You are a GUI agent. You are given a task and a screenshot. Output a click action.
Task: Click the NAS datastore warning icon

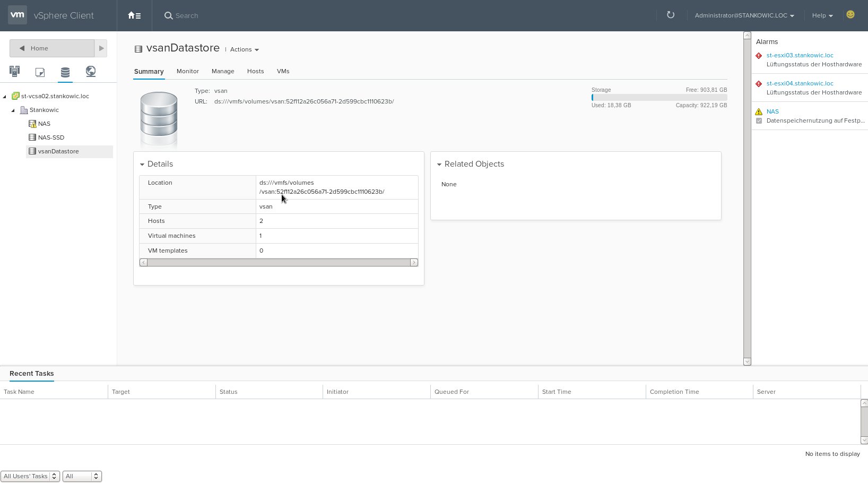click(32, 124)
